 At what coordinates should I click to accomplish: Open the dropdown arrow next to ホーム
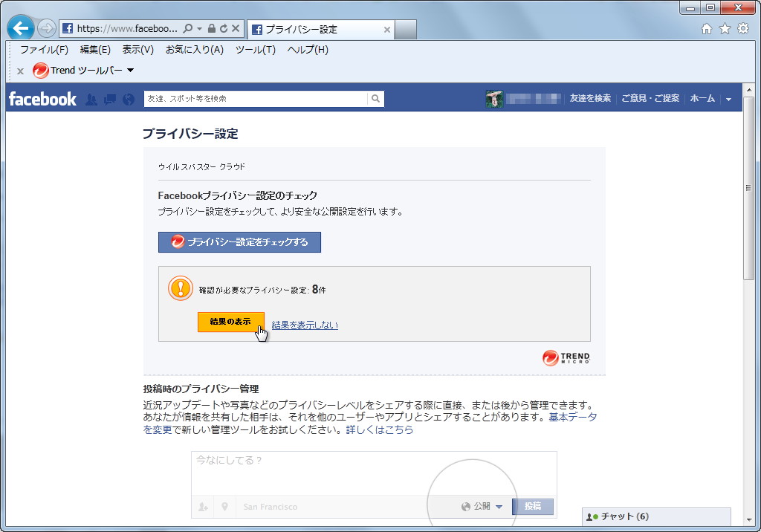point(728,98)
